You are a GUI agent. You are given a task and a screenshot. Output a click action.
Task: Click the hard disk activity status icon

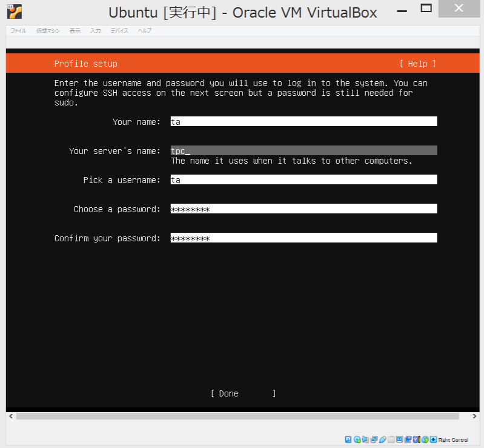[x=348, y=440]
